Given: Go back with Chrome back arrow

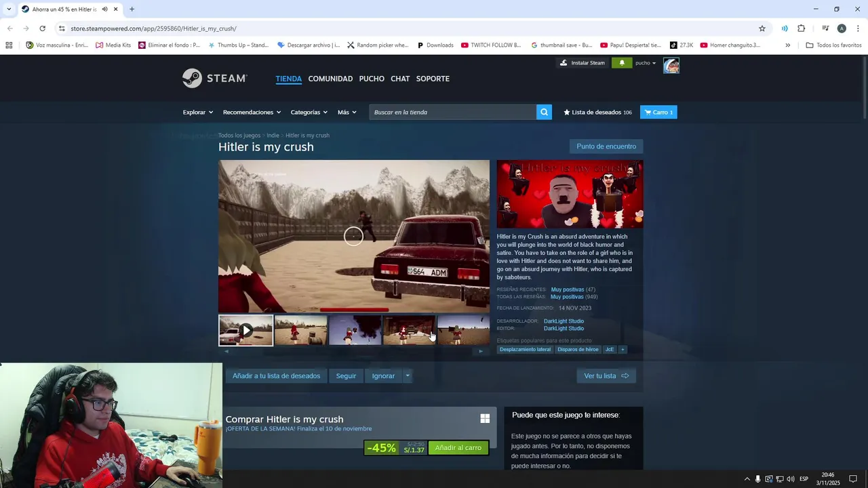Looking at the screenshot, I should pyautogui.click(x=9, y=28).
